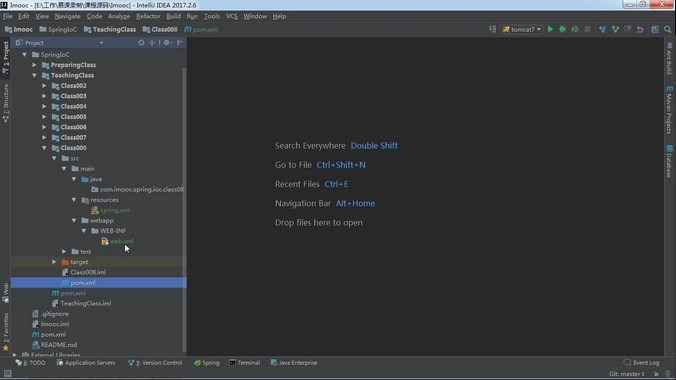Open Maven Projects side tab

click(669, 110)
